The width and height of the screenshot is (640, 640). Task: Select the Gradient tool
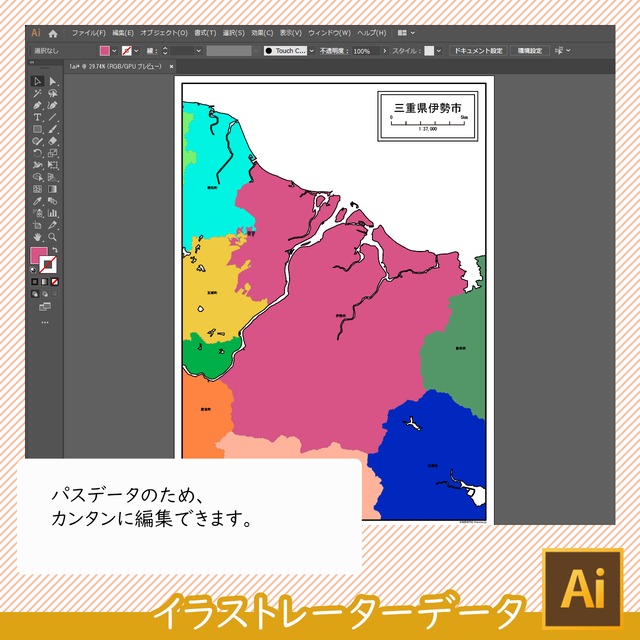(52, 189)
